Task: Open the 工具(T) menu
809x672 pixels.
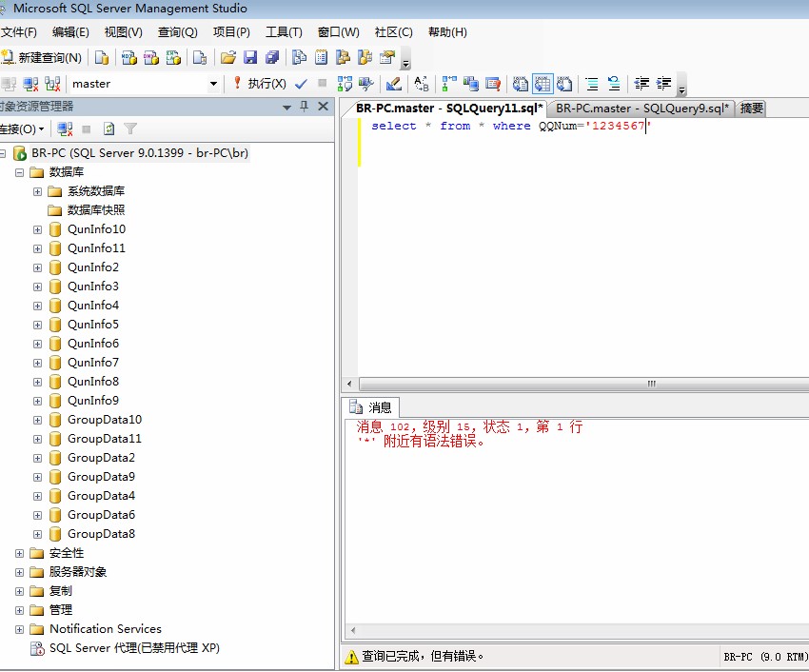Action: 283,32
